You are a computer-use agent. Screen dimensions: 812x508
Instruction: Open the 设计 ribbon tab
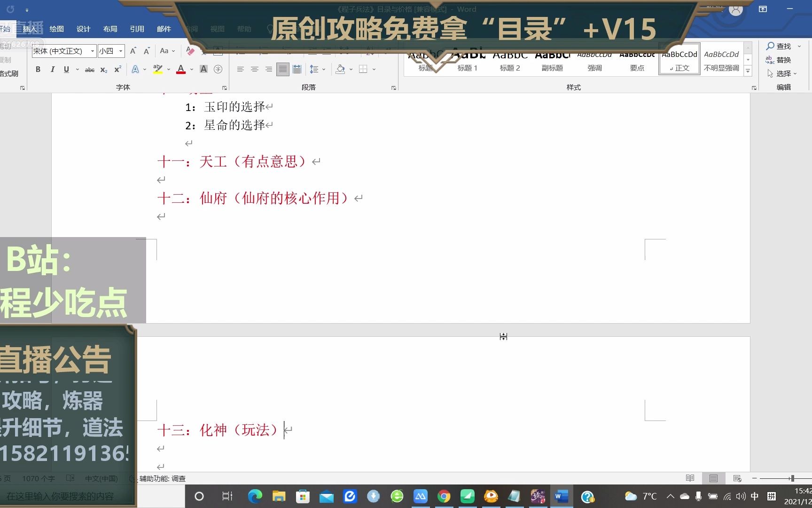point(83,29)
